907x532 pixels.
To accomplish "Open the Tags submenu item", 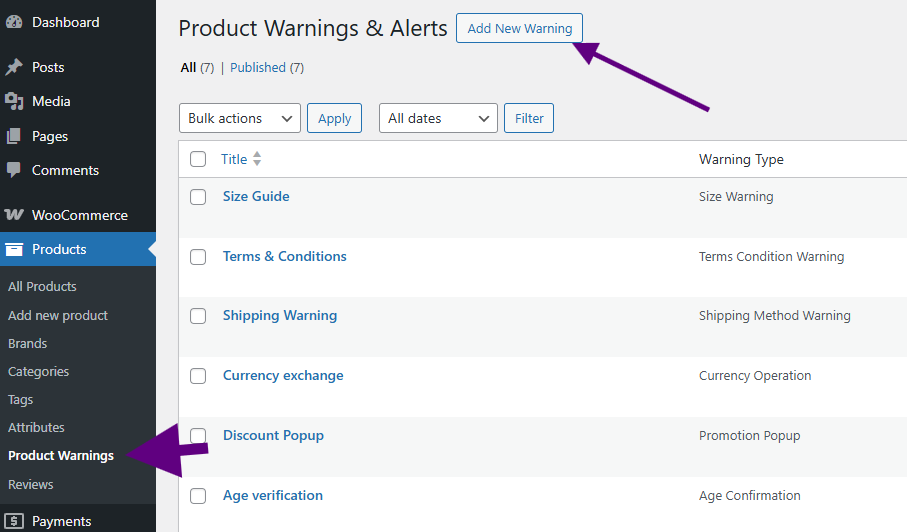I will click(x=20, y=400).
